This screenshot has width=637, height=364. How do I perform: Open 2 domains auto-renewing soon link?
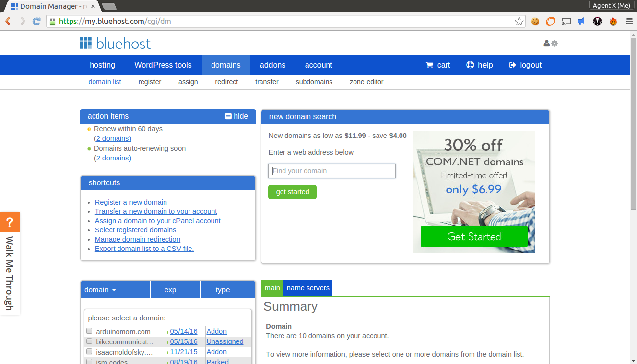click(x=113, y=158)
